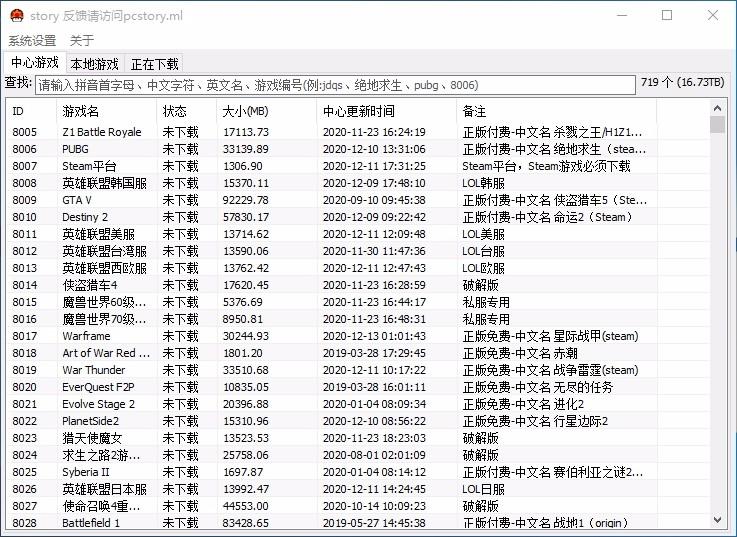Focus the 查找 search input field
The image size is (737, 537).
(335, 85)
